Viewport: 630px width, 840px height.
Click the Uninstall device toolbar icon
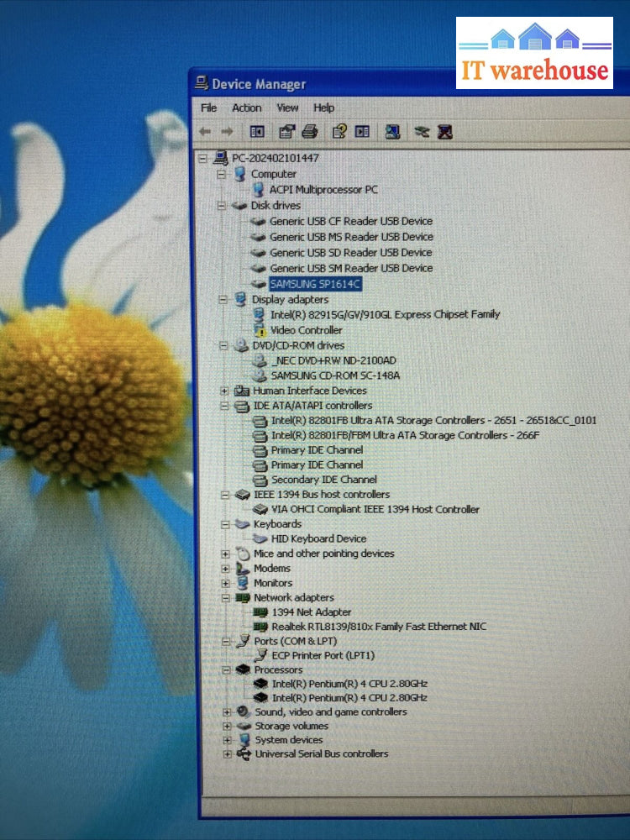tap(445, 132)
